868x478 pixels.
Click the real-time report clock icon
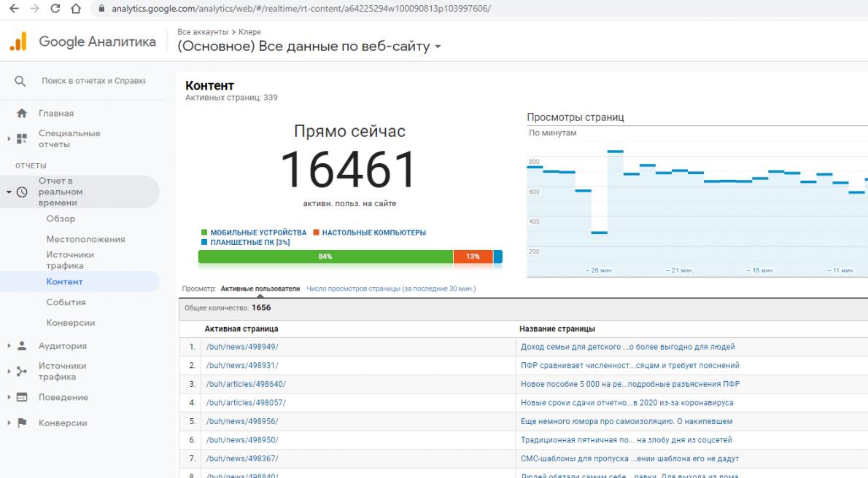tap(22, 192)
